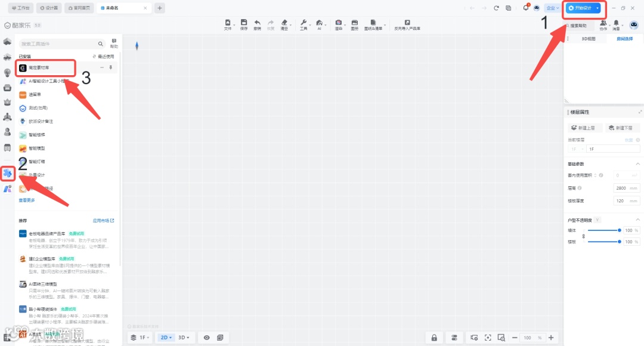This screenshot has width=644, height=346.
Task: Click the 层高 2800 mm field
Action: pos(626,188)
